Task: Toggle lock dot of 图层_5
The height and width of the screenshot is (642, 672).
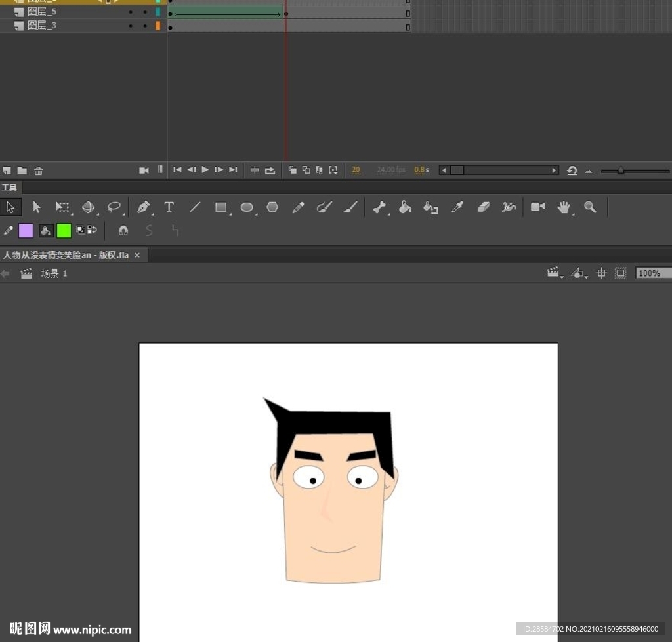Action: (145, 12)
